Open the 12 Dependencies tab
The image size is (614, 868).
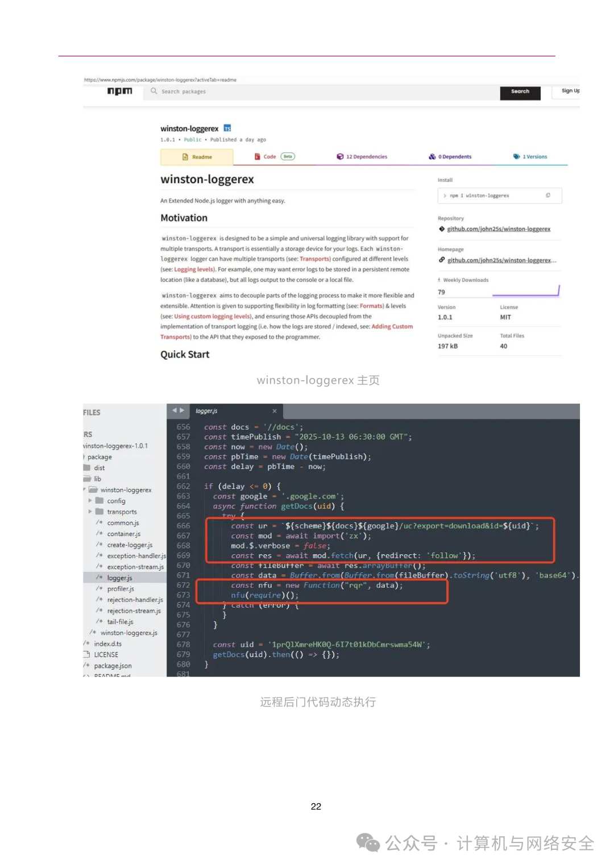point(362,157)
